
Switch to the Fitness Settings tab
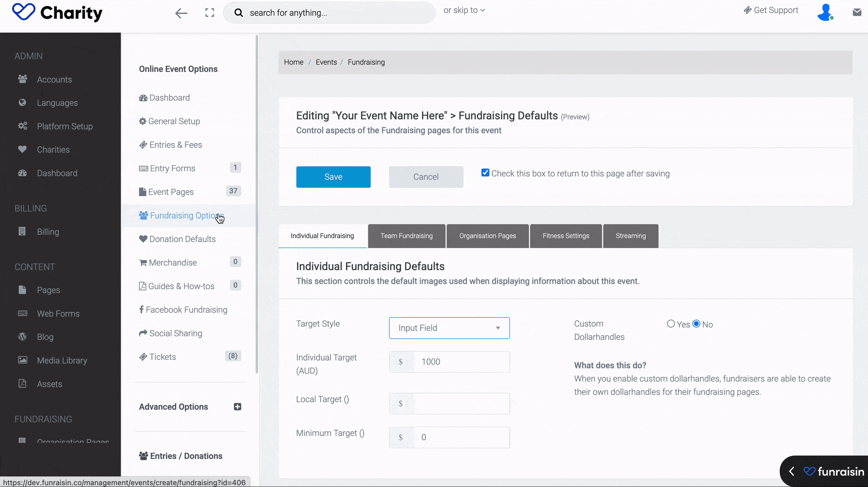click(x=566, y=236)
